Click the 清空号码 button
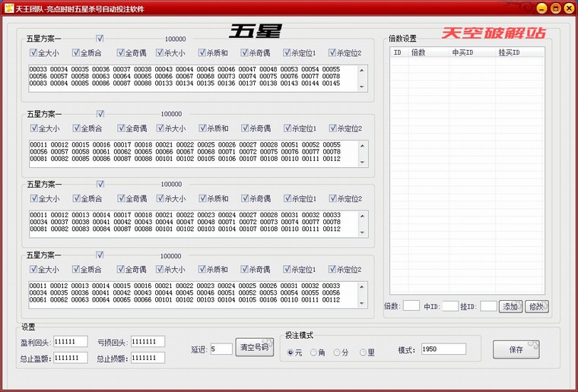The image size is (578, 392). click(x=254, y=349)
